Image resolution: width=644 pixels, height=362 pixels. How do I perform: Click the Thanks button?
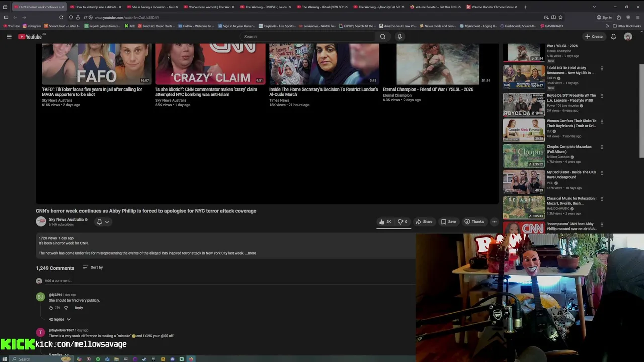pos(474,222)
